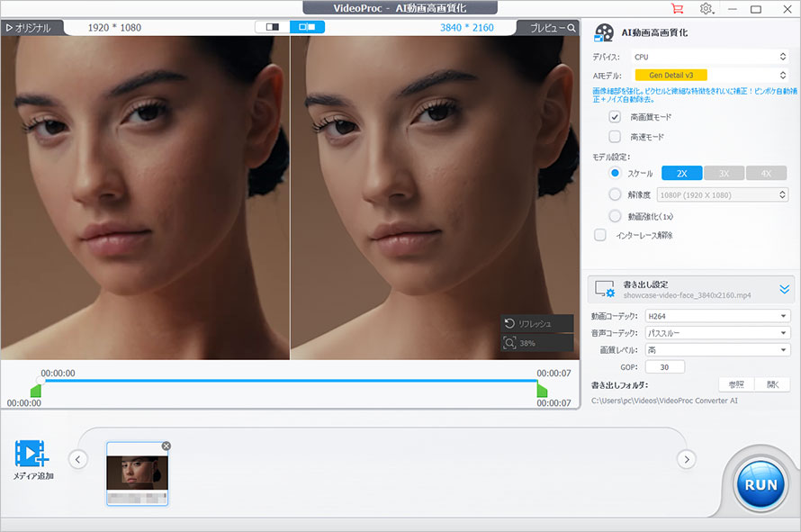This screenshot has height=532, width=801.
Task: Click the 参照 browse button
Action: 736,384
